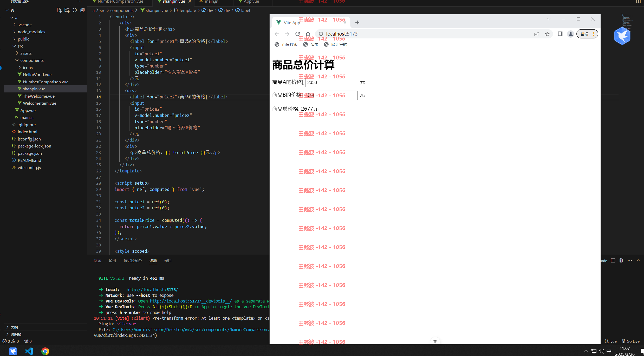Viewport: 644px width, 356px height.
Task: Switch to the main.js editor tab
Action: [x=211, y=2]
